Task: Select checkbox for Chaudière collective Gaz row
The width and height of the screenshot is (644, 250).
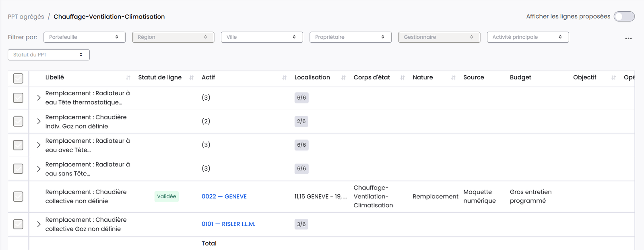Action: coord(18,224)
